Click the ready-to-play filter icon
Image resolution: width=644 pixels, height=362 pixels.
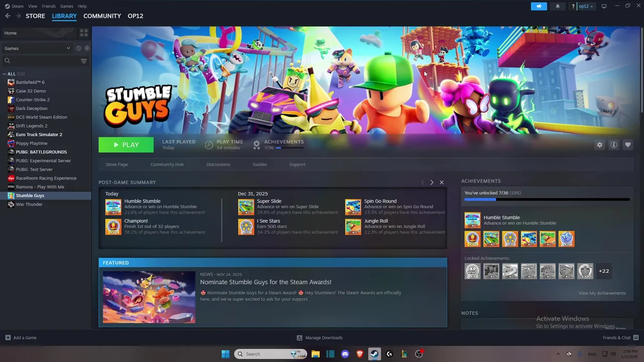87,48
